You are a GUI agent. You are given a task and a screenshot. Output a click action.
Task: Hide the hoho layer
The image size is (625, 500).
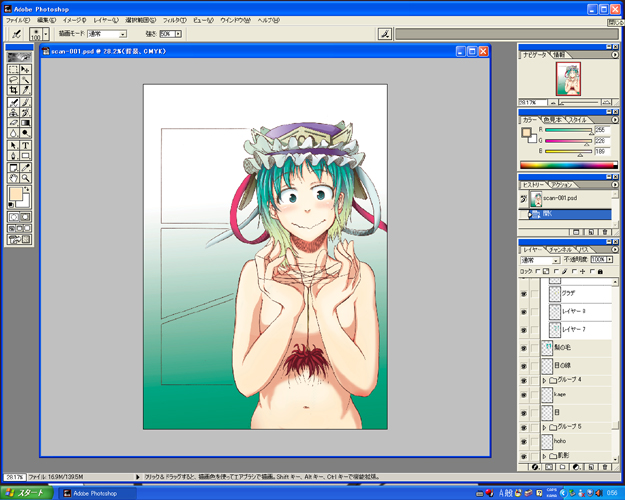point(524,442)
